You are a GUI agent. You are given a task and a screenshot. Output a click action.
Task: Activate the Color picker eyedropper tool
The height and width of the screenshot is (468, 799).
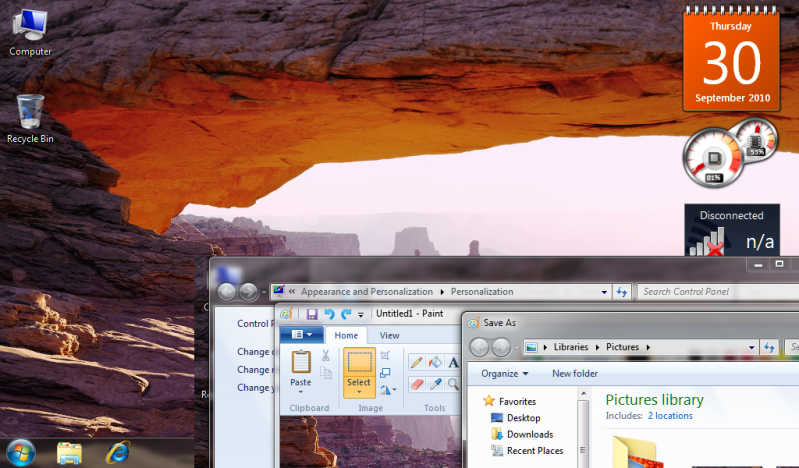click(435, 384)
